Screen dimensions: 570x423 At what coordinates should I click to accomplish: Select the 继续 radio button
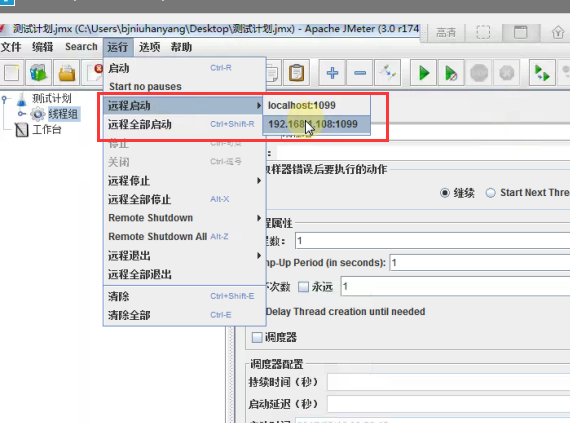point(445,193)
